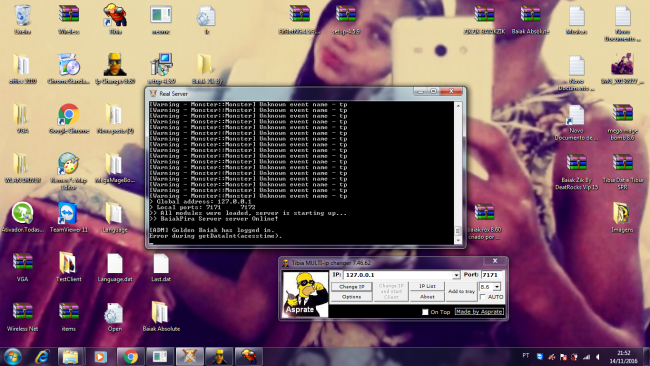Open the Windows Start menu
The image size is (650, 366).
point(12,356)
